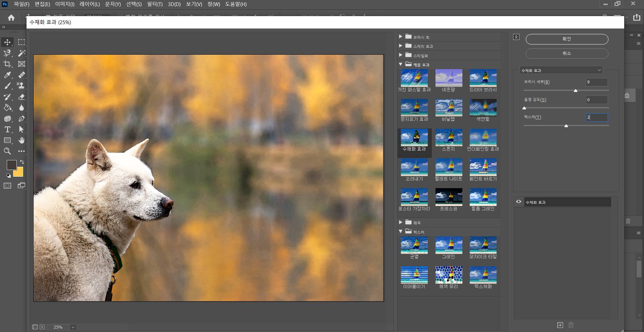Viewport: 644px width, 332px height.
Task: Open the 이미지(I) menu
Action: pyautogui.click(x=65, y=4)
